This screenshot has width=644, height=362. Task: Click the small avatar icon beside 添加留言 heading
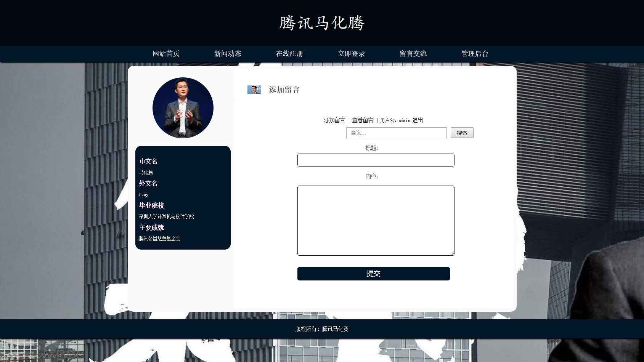tap(254, 90)
